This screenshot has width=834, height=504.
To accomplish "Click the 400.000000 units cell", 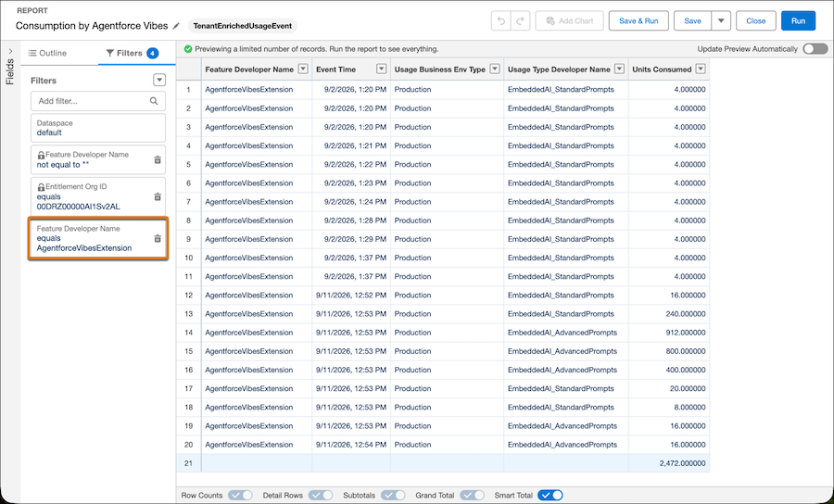I will point(668,370).
